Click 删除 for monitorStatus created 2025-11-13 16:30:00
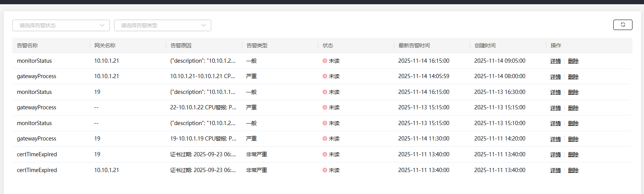This screenshot has width=644, height=194. point(573,92)
